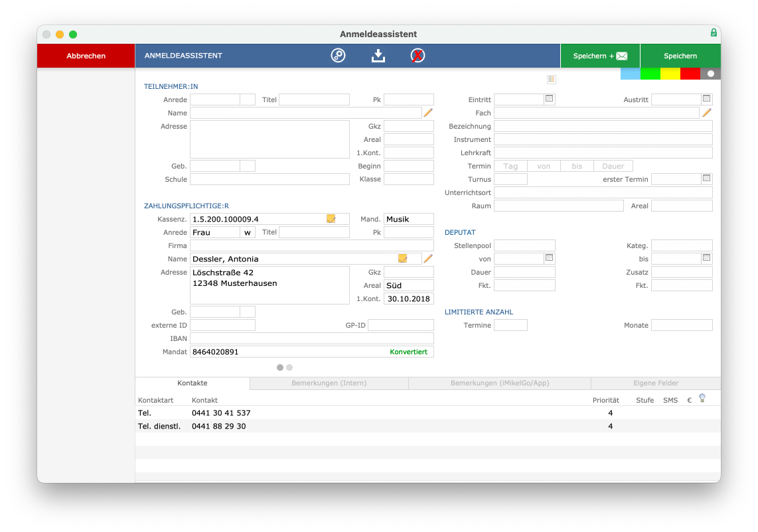This screenshot has width=758, height=532.
Task: Select contact row Tel. dienstl. 0441 88 29 30
Action: coord(428,426)
